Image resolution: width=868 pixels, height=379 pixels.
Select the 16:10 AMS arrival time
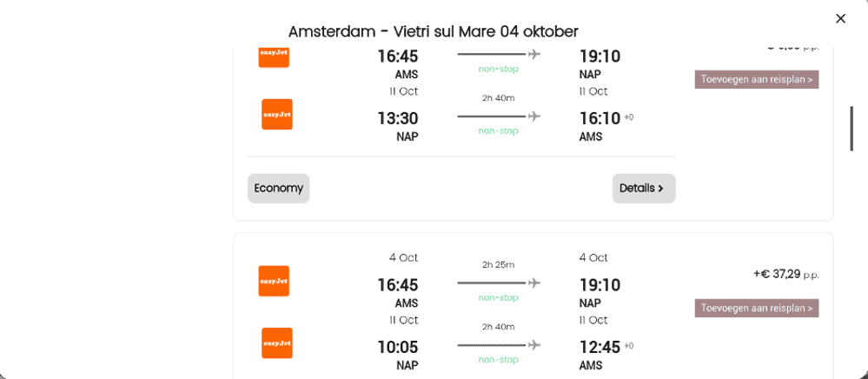click(x=600, y=118)
